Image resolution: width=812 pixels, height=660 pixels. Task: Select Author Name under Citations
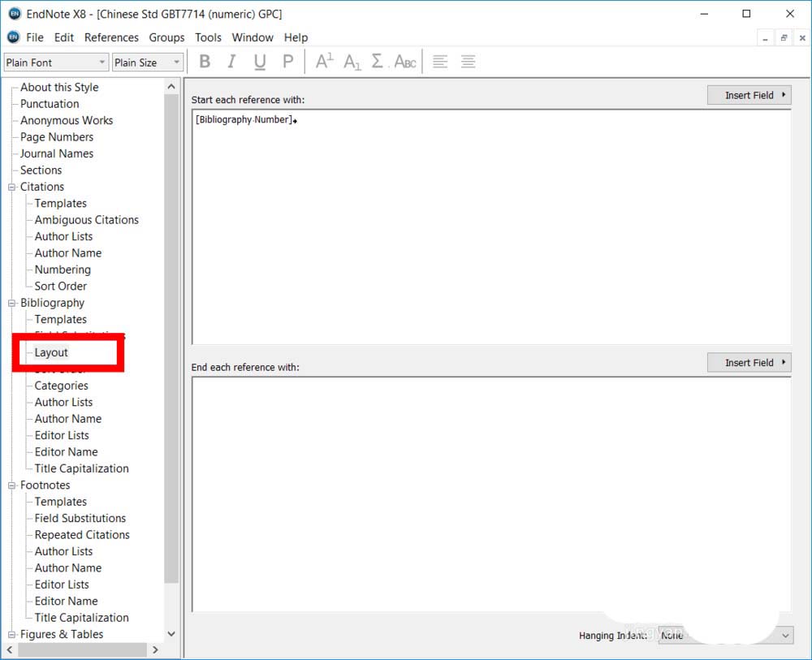pos(68,252)
